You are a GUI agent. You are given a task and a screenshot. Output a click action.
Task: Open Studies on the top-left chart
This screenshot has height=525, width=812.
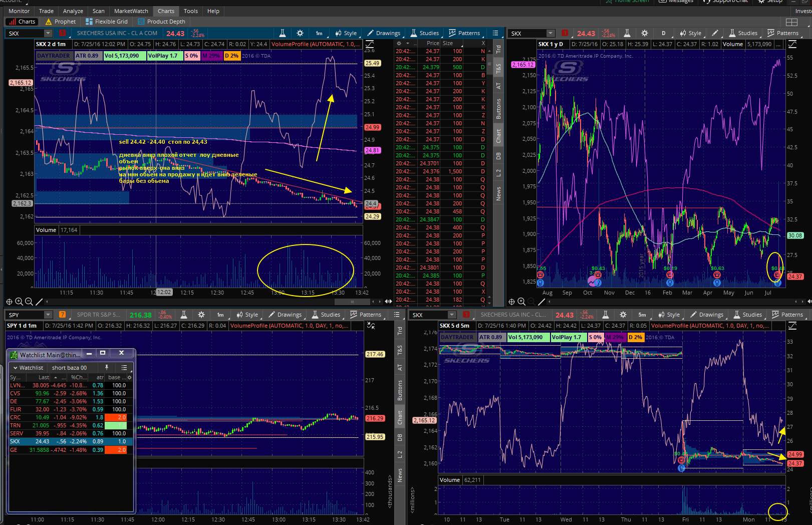point(425,34)
